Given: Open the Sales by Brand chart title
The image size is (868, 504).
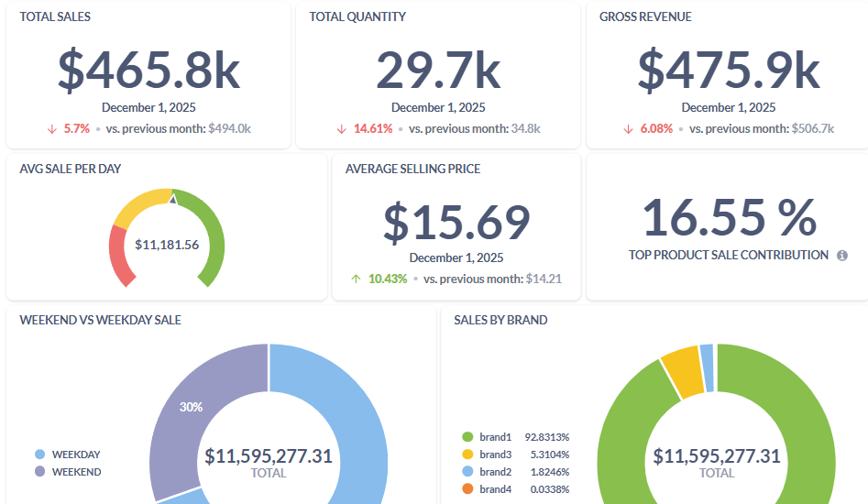Looking at the screenshot, I should click(500, 320).
